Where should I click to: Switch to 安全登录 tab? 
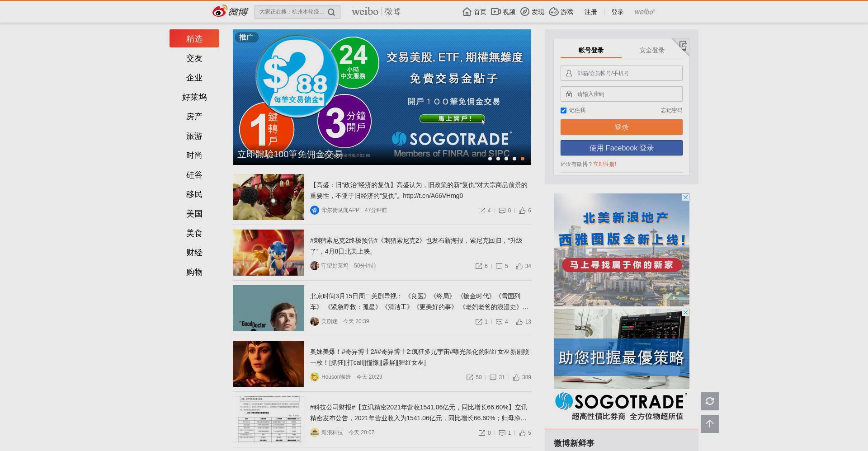[x=652, y=50]
